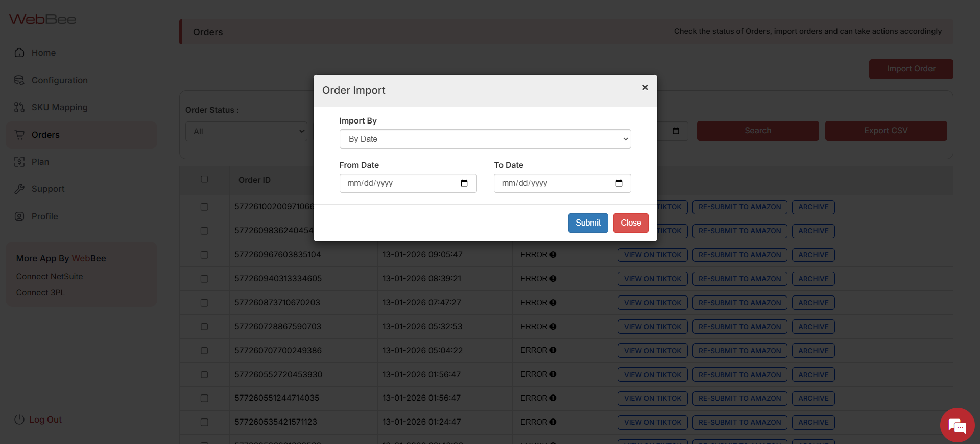The height and width of the screenshot is (444, 980).
Task: Open the live chat bubble icon
Action: 957,425
